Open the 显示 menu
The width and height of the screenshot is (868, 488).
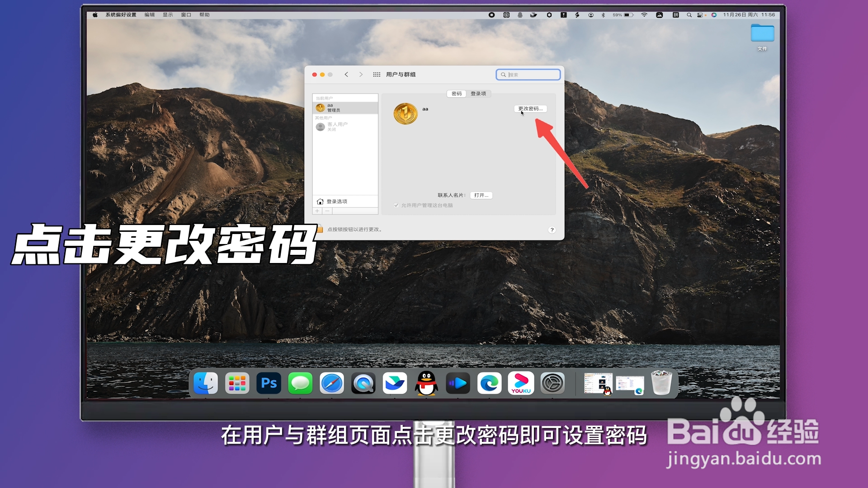[x=168, y=15]
